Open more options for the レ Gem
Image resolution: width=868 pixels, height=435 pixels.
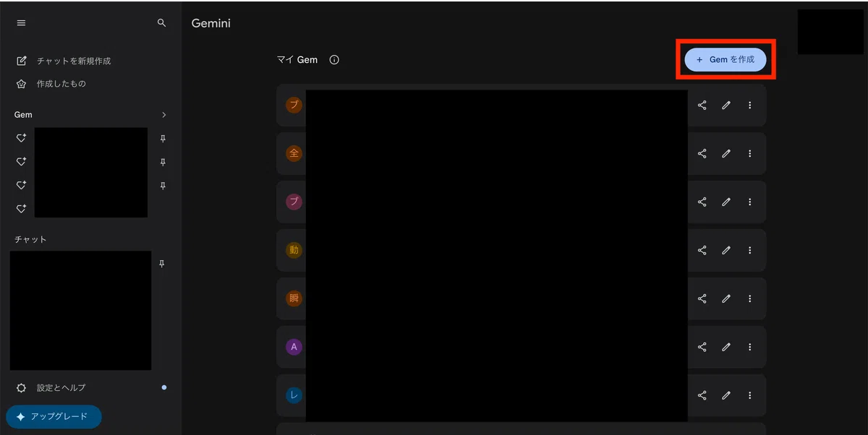(x=750, y=395)
